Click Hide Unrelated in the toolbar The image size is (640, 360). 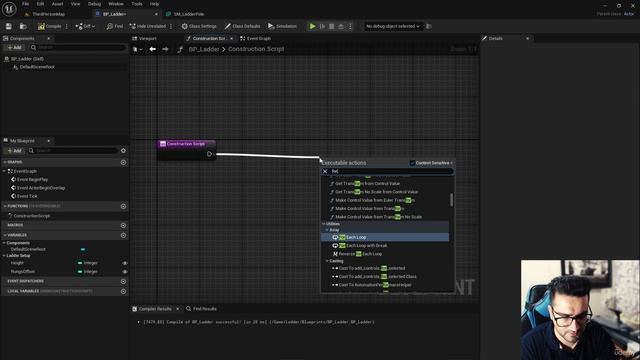coord(147,26)
